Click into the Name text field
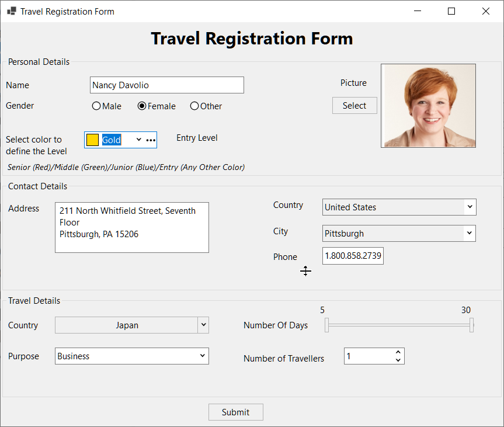 pyautogui.click(x=166, y=85)
